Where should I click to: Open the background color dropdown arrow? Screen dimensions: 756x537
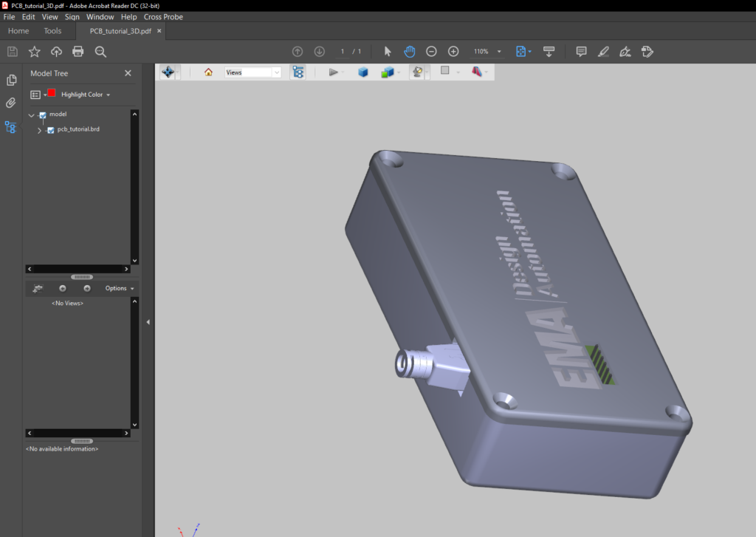click(458, 72)
